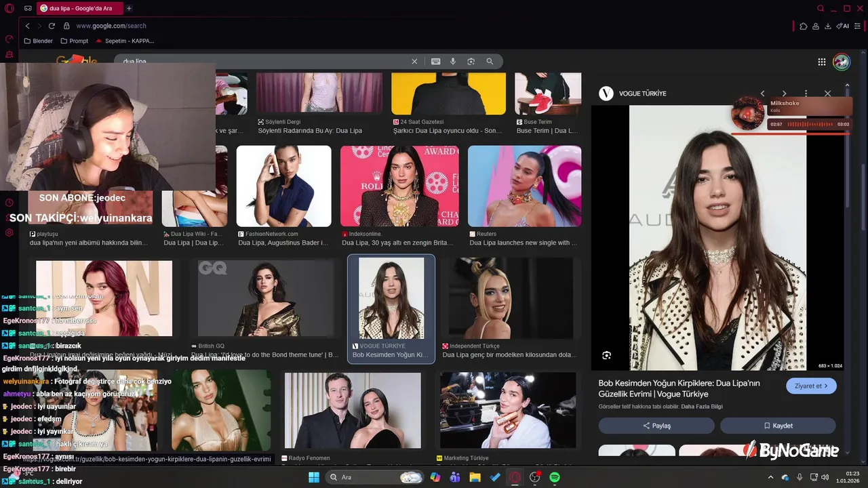868x488 pixels.
Task: Open Microsoft Copilot from the taskbar
Action: pos(435,477)
